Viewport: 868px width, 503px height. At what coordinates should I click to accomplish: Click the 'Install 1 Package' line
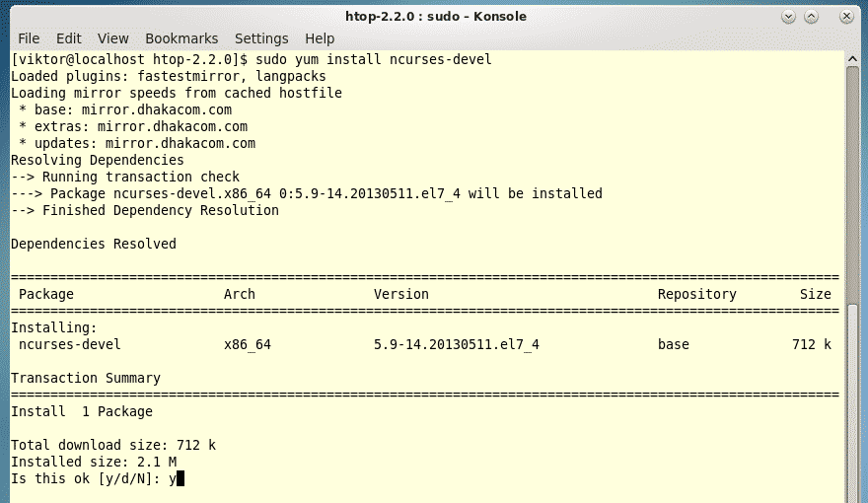(82, 411)
